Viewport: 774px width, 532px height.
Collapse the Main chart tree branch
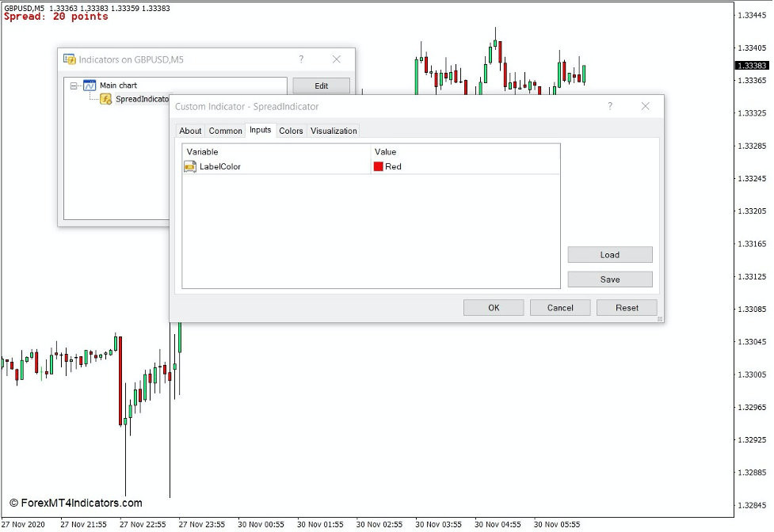coord(72,85)
